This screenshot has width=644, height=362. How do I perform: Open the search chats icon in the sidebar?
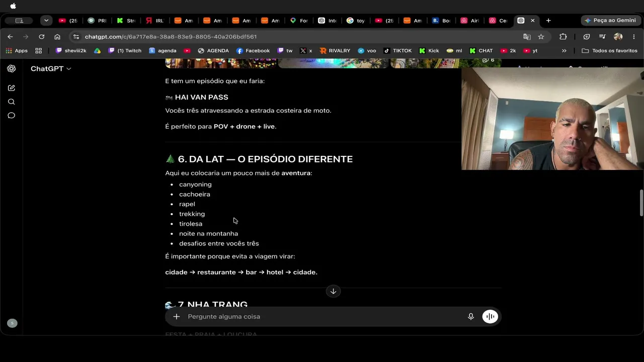[x=11, y=102]
